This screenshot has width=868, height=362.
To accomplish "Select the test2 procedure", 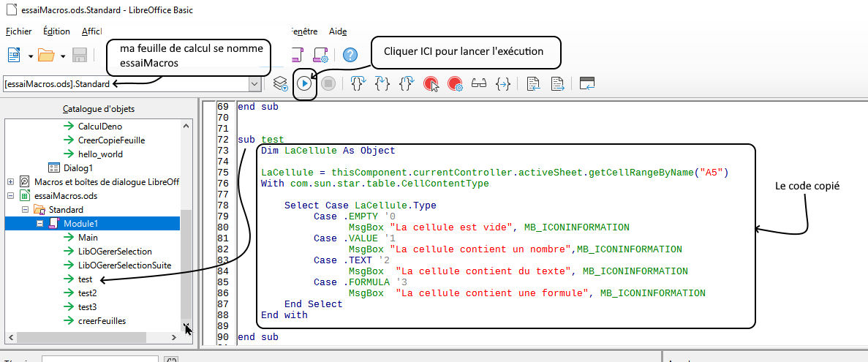I will [88, 293].
